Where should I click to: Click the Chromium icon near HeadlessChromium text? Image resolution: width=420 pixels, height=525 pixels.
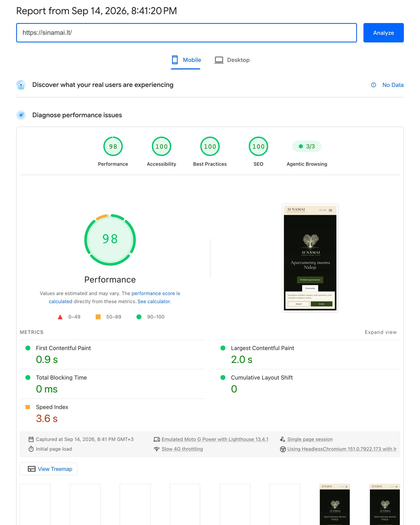(x=283, y=449)
